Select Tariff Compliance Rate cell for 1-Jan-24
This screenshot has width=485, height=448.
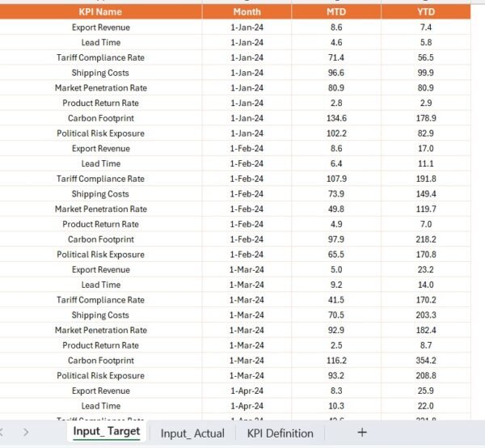[x=101, y=57]
